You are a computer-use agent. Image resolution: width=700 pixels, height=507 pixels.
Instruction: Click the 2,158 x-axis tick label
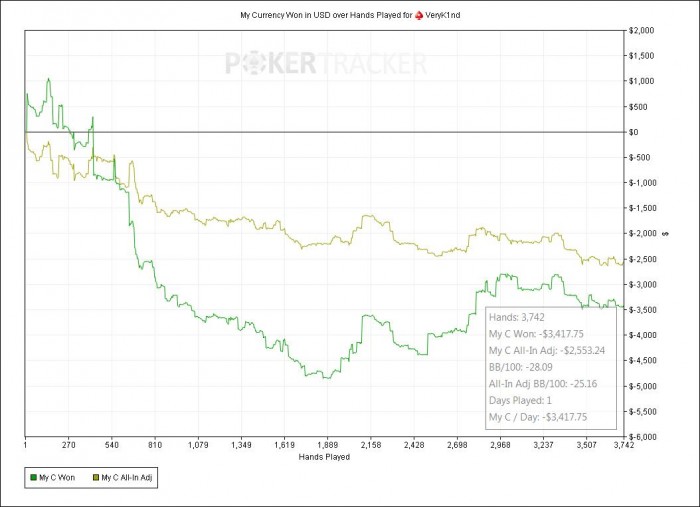pyautogui.click(x=371, y=445)
